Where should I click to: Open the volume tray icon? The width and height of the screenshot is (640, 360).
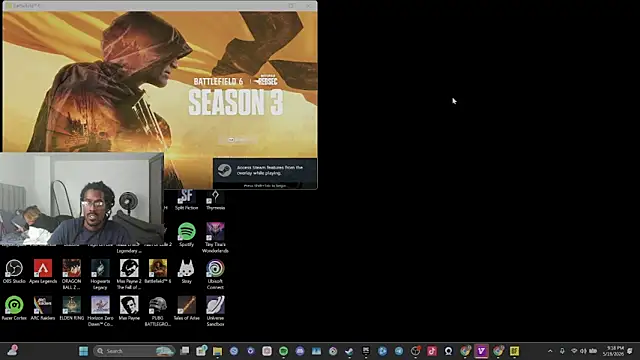583,351
